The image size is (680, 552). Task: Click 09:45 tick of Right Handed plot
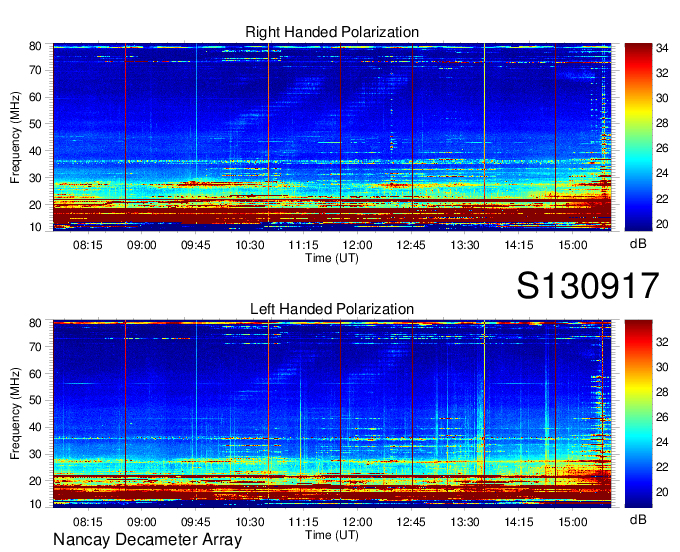click(x=196, y=245)
